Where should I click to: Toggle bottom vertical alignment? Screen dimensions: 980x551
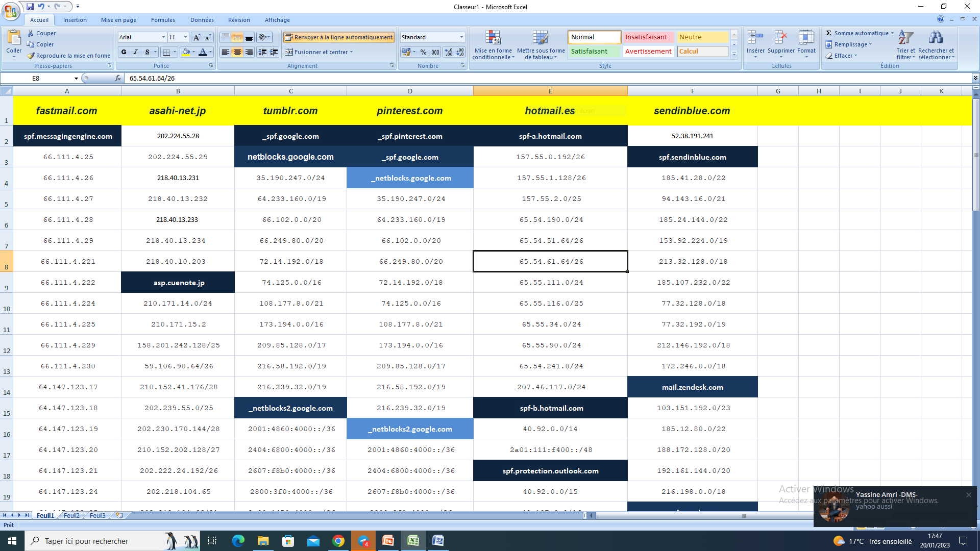point(249,37)
